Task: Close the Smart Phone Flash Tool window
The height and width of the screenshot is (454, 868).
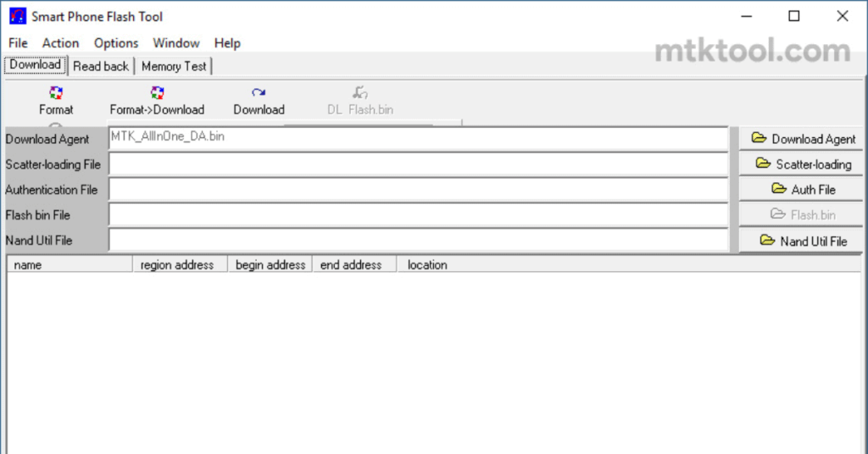Action: (842, 16)
